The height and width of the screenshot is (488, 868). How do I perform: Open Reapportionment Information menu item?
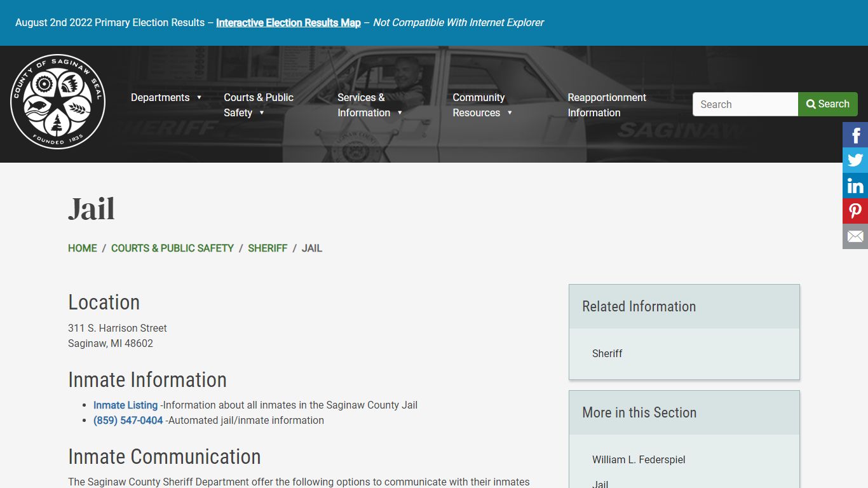click(x=607, y=105)
